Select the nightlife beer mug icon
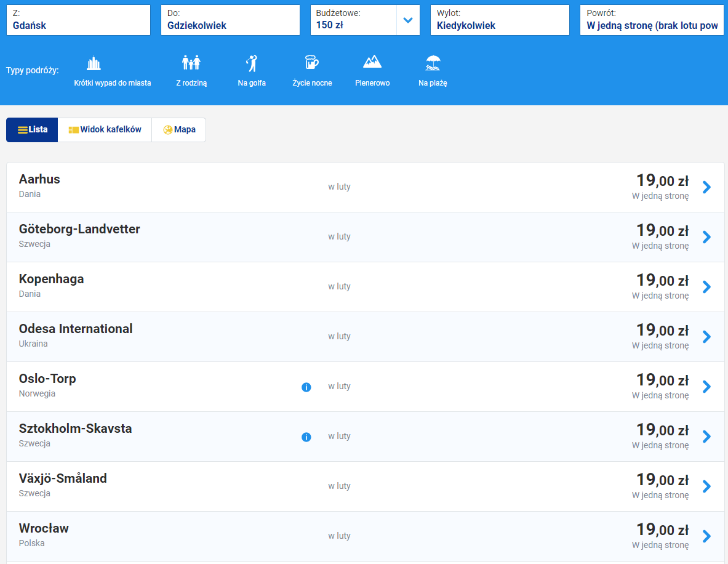The width and height of the screenshot is (728, 564). tap(312, 63)
